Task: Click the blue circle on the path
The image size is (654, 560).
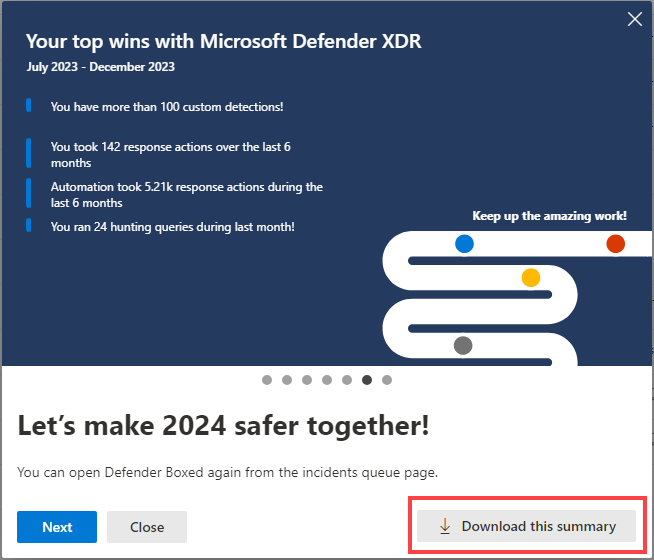Action: tap(464, 243)
